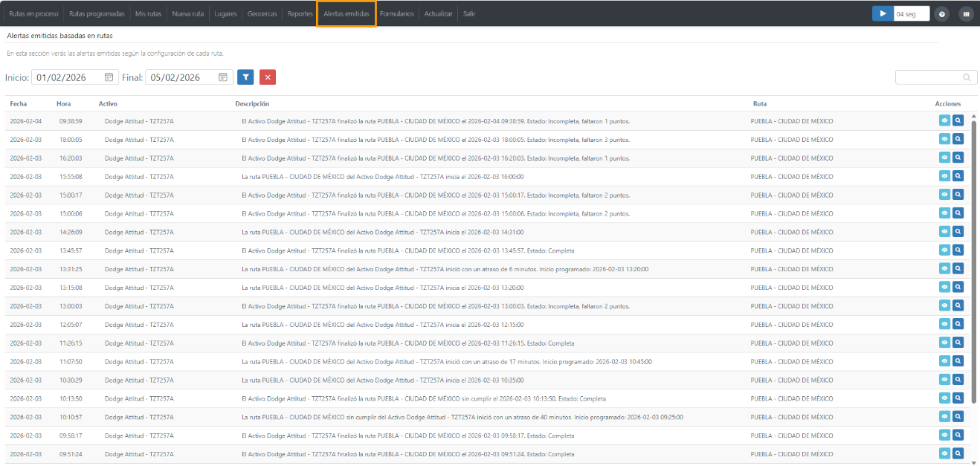Viewport: 980px width, 466px height.
Task: Click the help question mark icon
Action: (942, 13)
